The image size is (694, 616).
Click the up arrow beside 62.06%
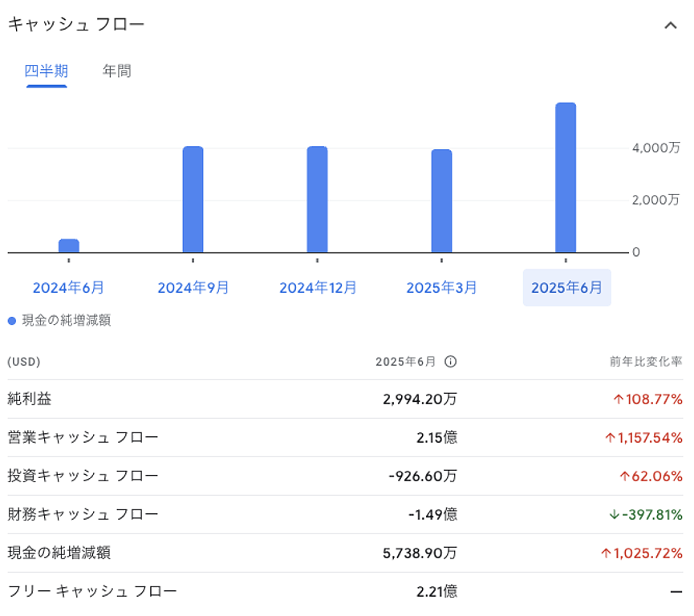click(623, 476)
